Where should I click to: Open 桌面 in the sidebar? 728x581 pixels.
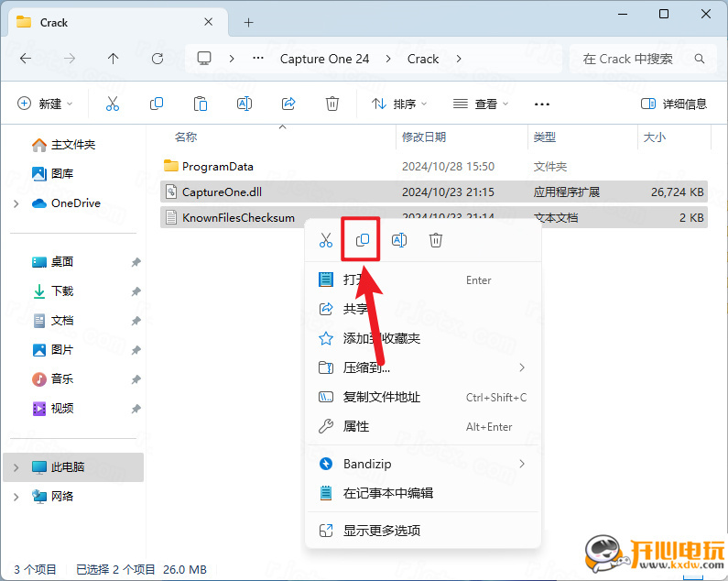pyautogui.click(x=52, y=262)
